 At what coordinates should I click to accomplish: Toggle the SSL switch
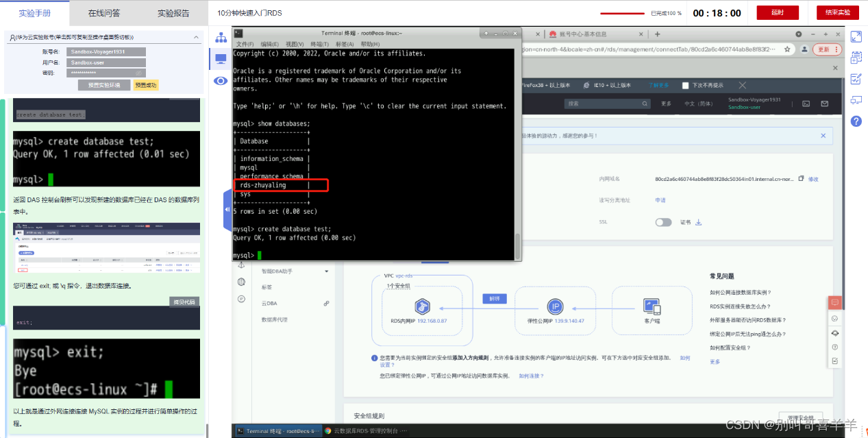click(x=663, y=222)
